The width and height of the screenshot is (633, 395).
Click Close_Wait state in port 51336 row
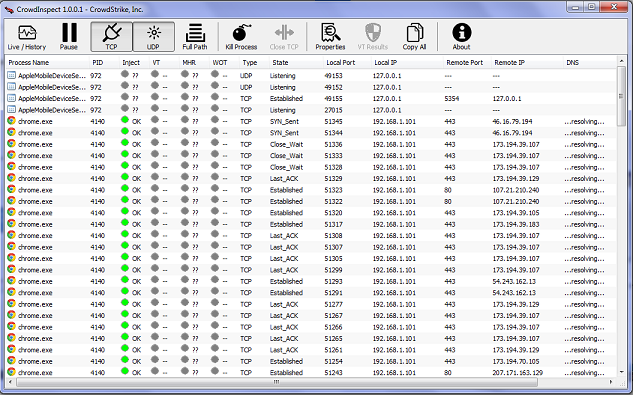click(x=286, y=144)
